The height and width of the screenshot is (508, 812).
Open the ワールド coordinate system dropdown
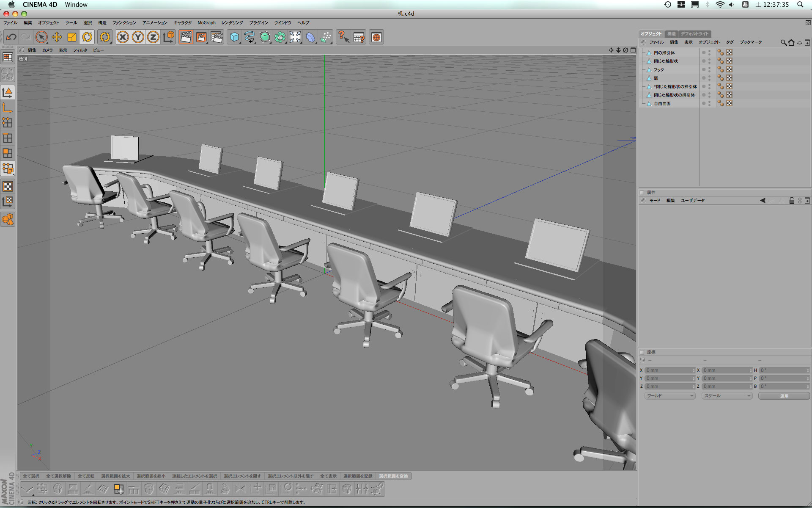670,396
